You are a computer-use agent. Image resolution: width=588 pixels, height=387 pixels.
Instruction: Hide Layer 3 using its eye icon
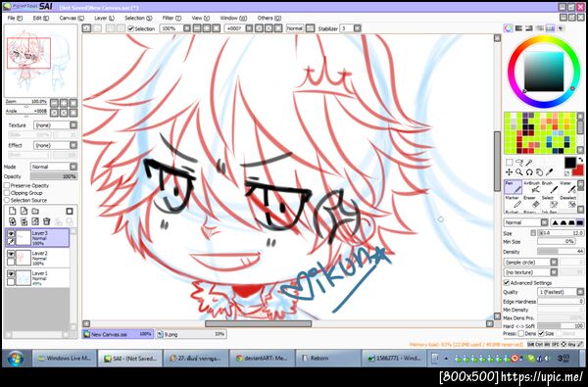click(11, 233)
